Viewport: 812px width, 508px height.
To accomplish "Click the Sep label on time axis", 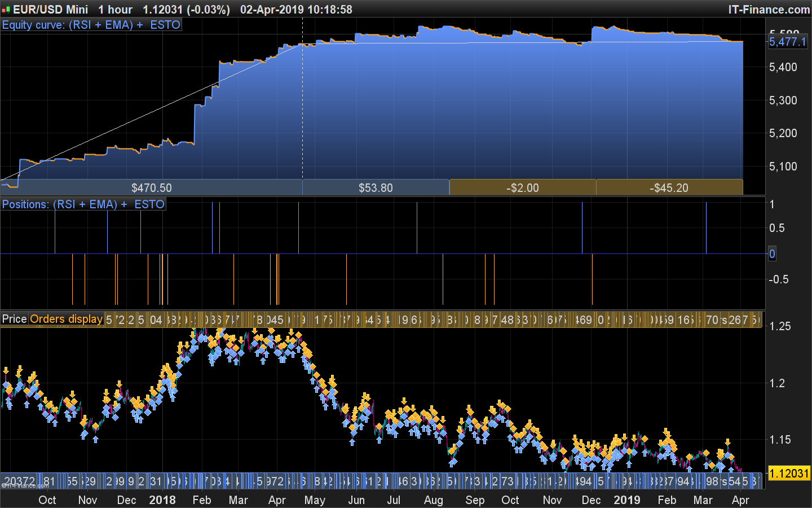I will pyautogui.click(x=475, y=500).
